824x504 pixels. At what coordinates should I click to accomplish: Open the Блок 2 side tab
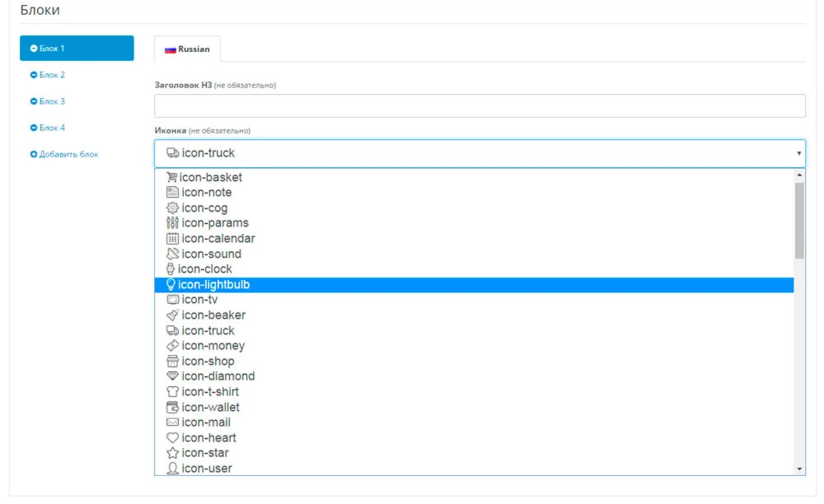pyautogui.click(x=52, y=75)
